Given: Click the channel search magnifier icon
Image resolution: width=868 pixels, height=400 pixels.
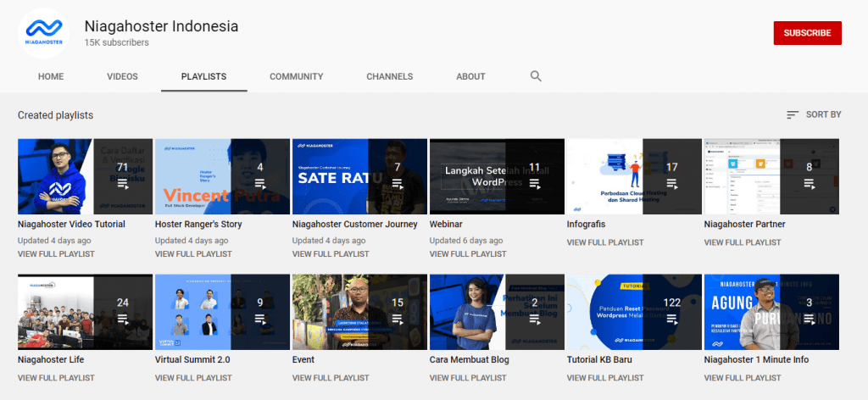Looking at the screenshot, I should click(x=536, y=76).
